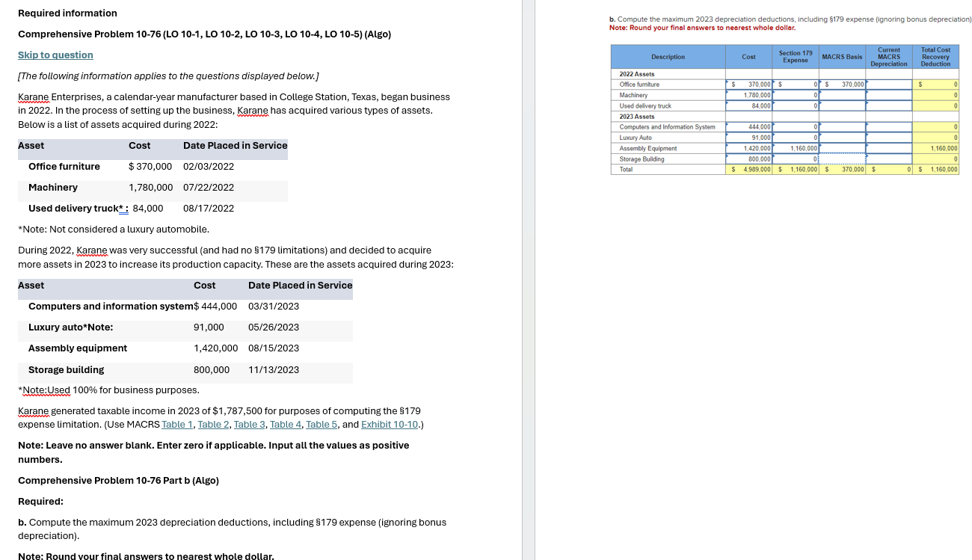Select Used delivery truck Cost input in answer table
Screen dimensions: 972x560
[749, 105]
